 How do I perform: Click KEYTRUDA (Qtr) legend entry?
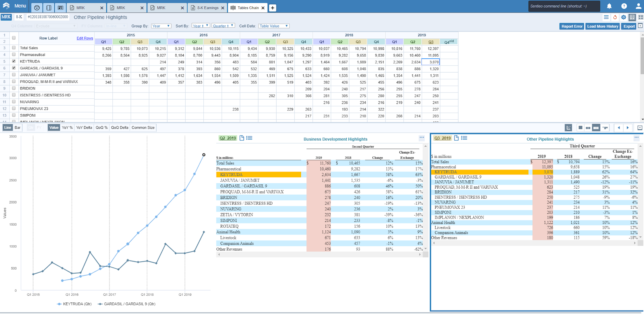pos(74,304)
